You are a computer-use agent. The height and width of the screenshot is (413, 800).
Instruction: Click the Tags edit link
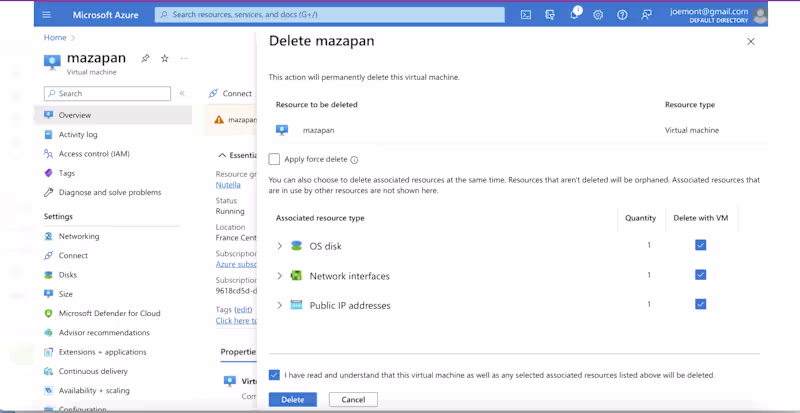click(x=243, y=309)
